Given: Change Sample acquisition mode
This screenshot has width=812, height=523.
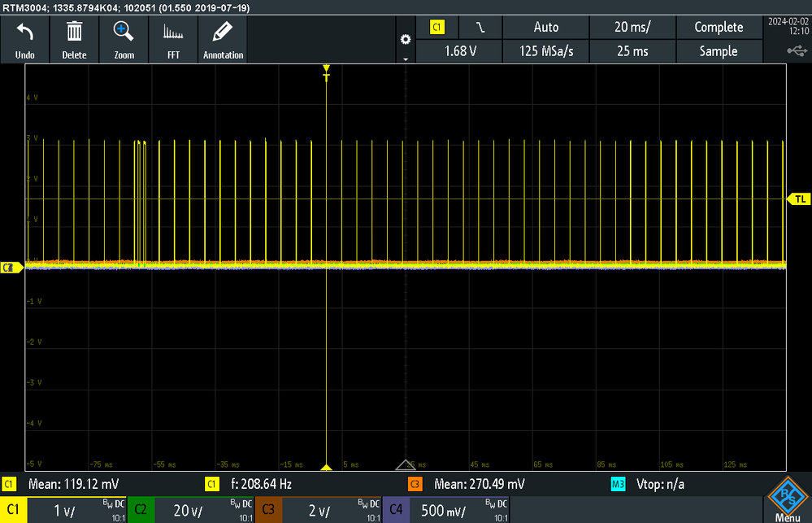Looking at the screenshot, I should tap(719, 50).
